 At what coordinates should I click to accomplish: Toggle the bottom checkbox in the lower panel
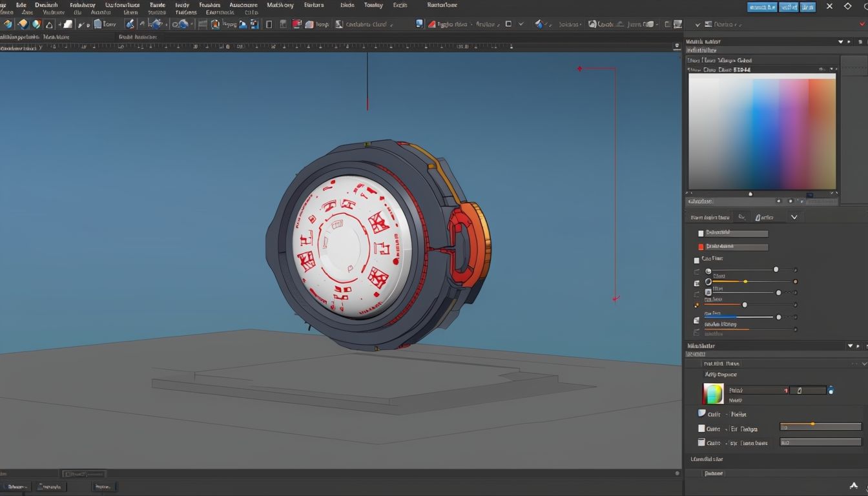point(701,442)
